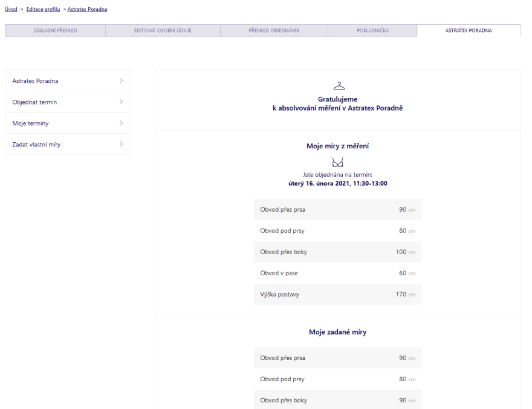Follow the Úvod breadcrumb link
The image size is (532, 409).
(11, 9)
